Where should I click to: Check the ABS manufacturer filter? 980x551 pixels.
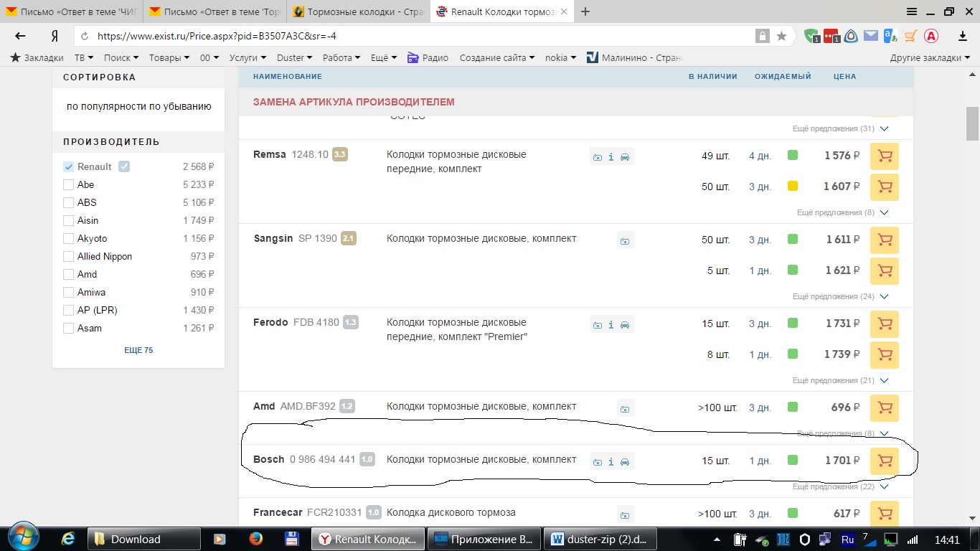tap(69, 202)
